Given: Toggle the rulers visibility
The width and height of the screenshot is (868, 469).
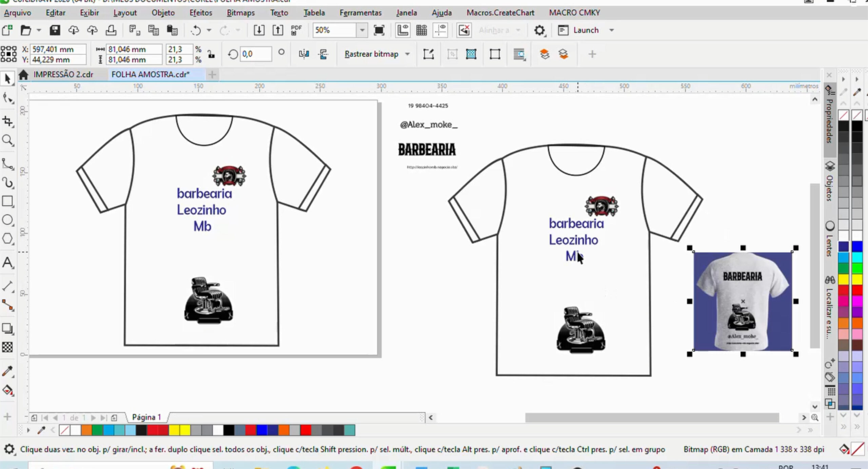Looking at the screenshot, I should 402,30.
